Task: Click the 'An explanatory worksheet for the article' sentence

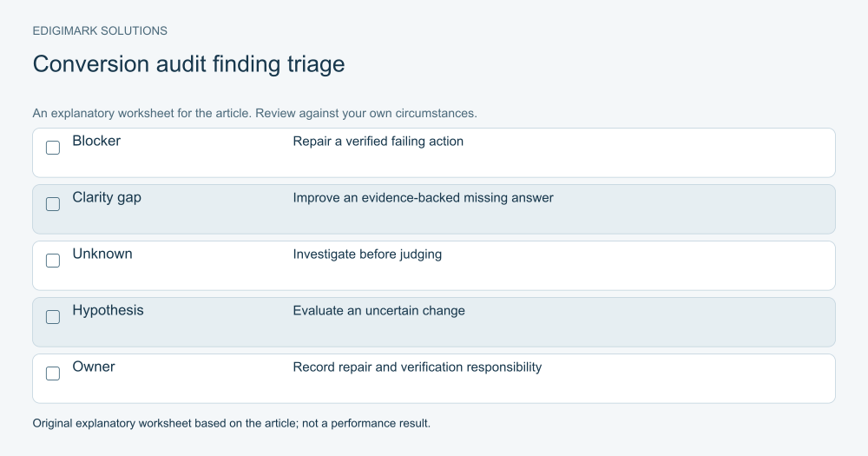Action: (x=142, y=113)
